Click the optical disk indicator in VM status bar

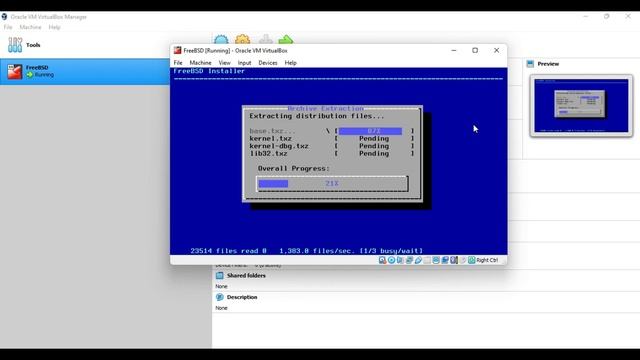coord(391,260)
